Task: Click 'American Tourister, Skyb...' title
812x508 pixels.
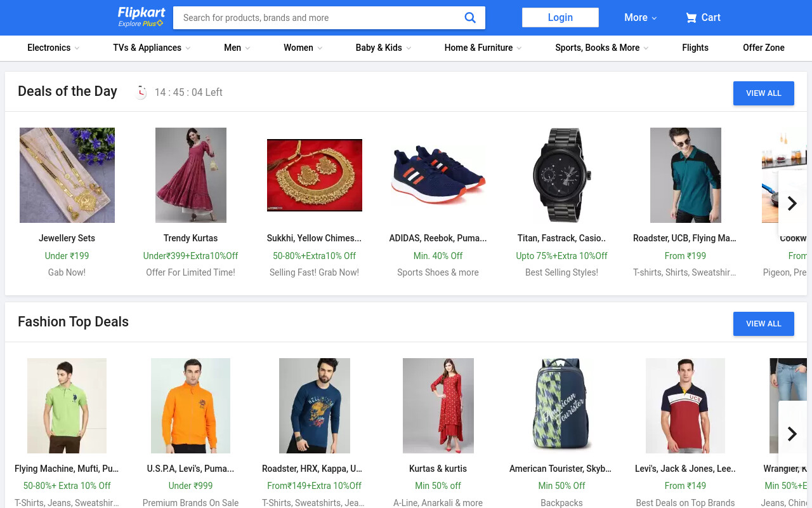Action: (561, 469)
